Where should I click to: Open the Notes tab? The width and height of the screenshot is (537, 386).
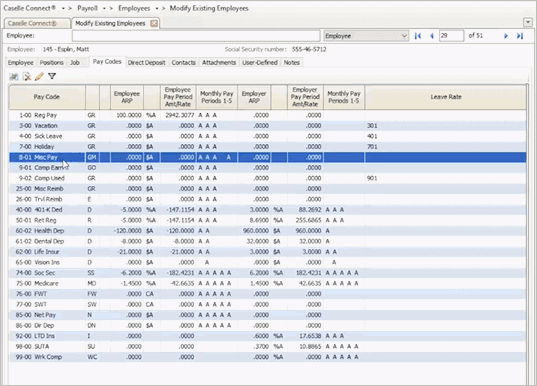pos(291,62)
